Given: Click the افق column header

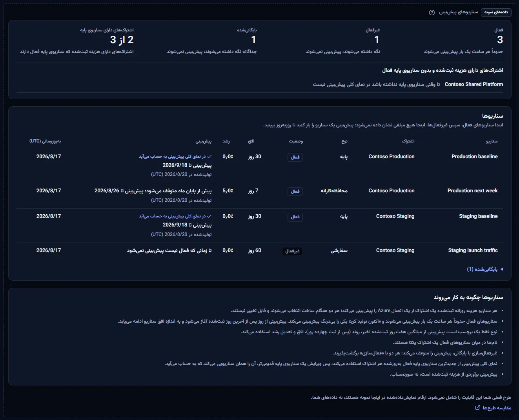Looking at the screenshot, I should (251, 141).
